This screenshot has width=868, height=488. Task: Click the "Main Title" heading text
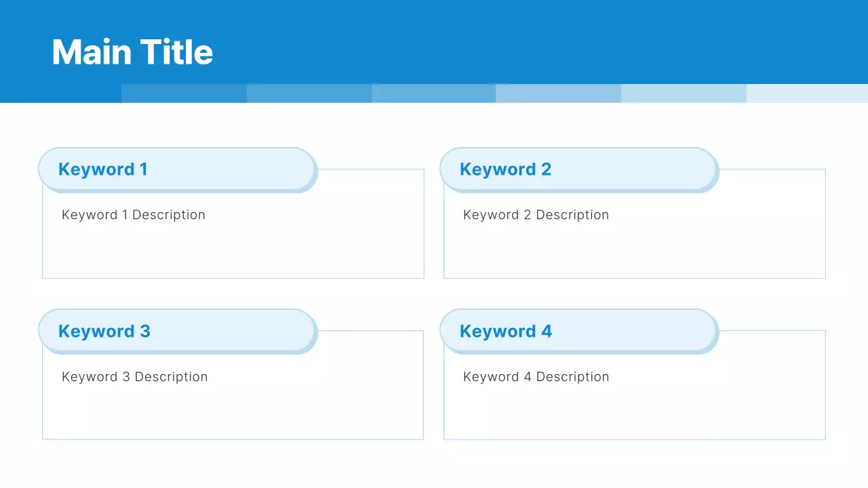pyautogui.click(x=132, y=52)
